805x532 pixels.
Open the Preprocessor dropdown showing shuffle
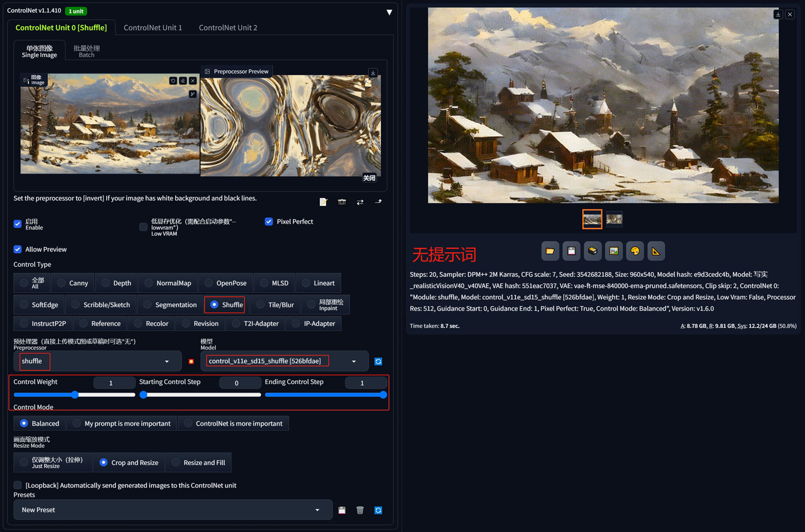coord(98,361)
